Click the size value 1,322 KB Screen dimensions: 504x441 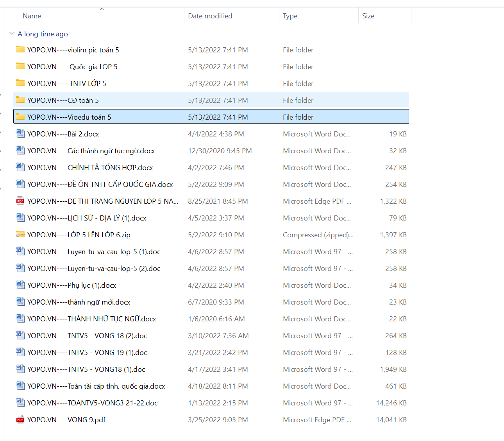coord(393,201)
